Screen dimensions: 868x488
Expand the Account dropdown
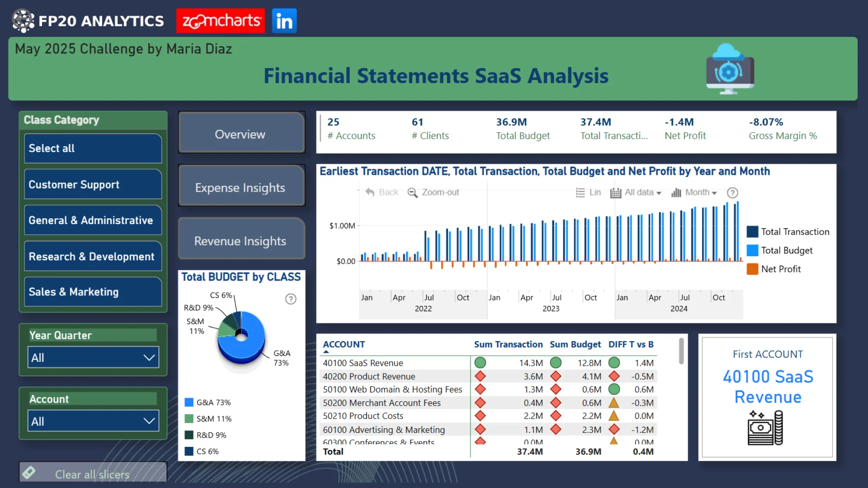93,421
